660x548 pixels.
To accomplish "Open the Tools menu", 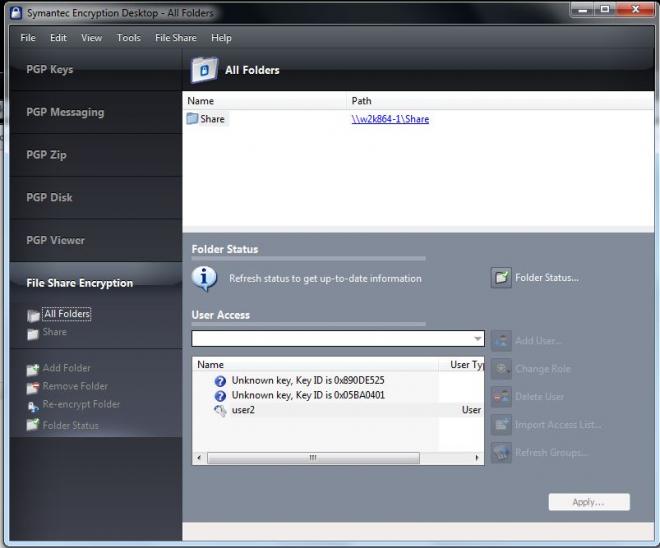I will [x=128, y=38].
